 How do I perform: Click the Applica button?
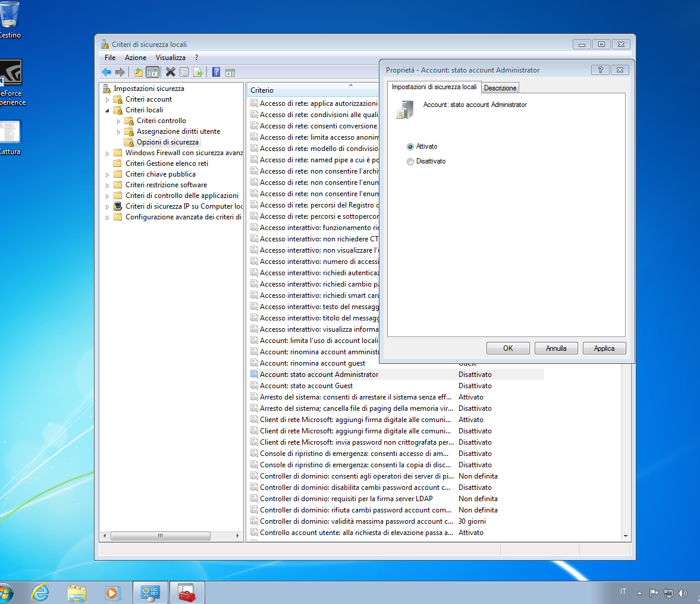click(x=604, y=348)
